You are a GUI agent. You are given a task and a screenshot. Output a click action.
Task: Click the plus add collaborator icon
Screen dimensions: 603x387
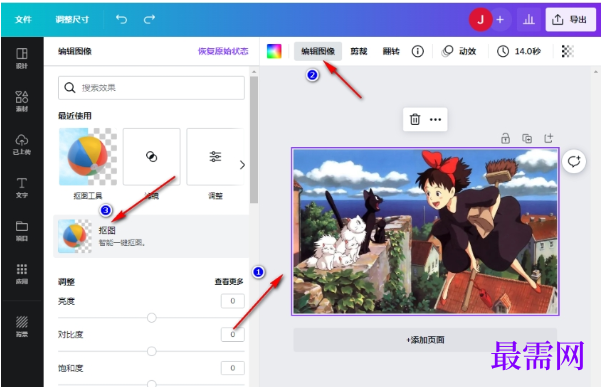click(x=500, y=19)
